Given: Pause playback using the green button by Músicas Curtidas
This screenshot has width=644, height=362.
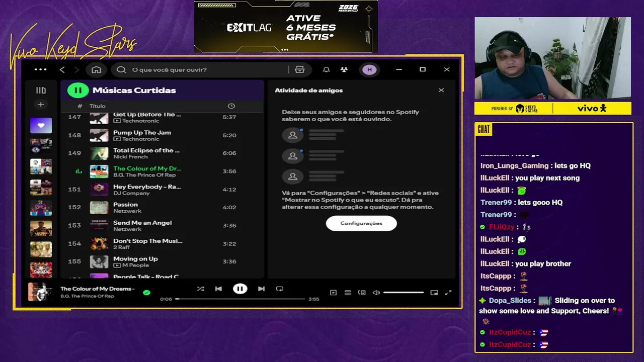Looking at the screenshot, I should [78, 90].
